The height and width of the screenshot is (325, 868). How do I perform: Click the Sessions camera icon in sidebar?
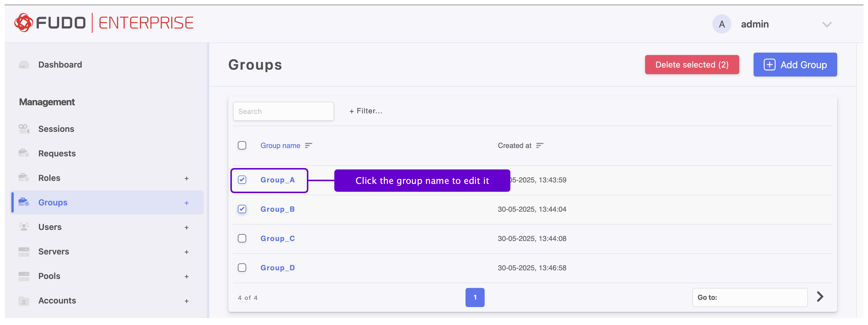24,129
